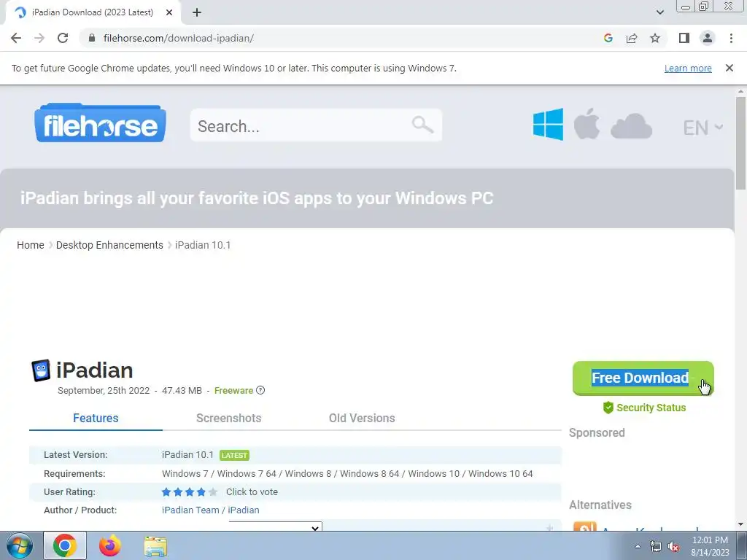Click the address bar URL
The width and height of the screenshot is (747, 560).
point(178,38)
